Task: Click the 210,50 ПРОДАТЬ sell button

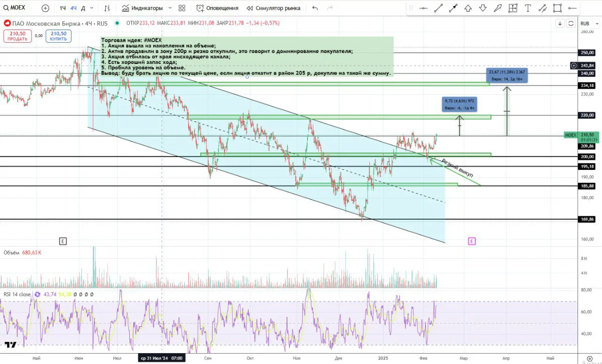Action: tap(17, 36)
